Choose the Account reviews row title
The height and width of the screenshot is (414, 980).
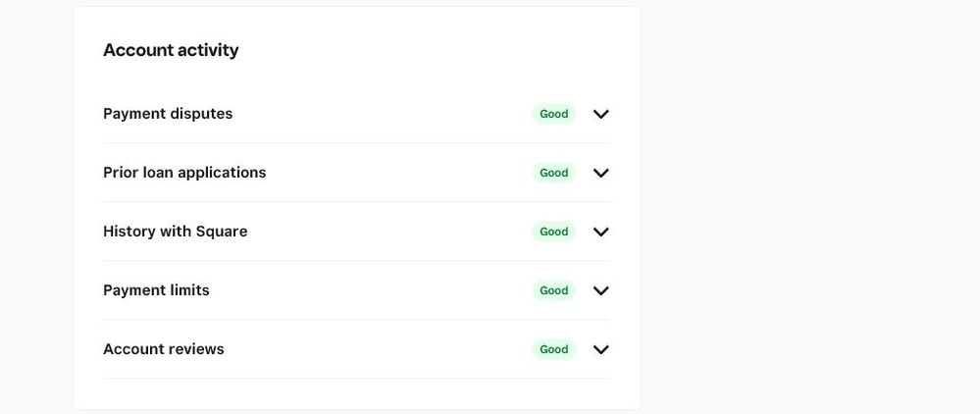tap(163, 349)
